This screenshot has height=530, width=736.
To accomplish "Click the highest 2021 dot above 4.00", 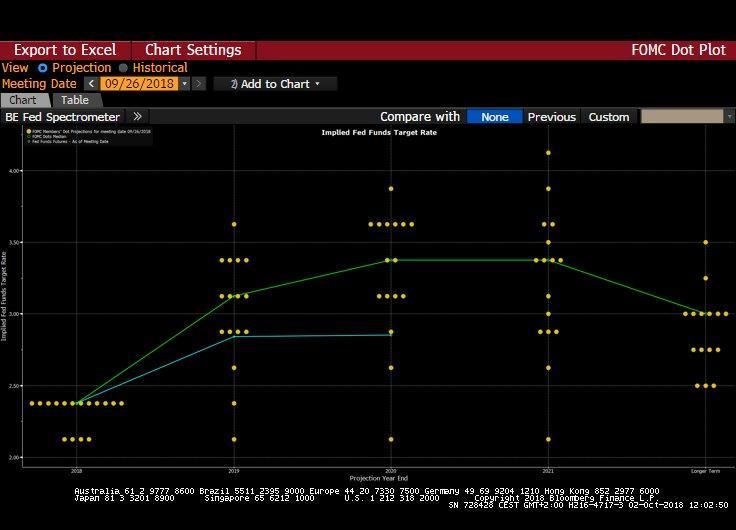I will 548,153.
